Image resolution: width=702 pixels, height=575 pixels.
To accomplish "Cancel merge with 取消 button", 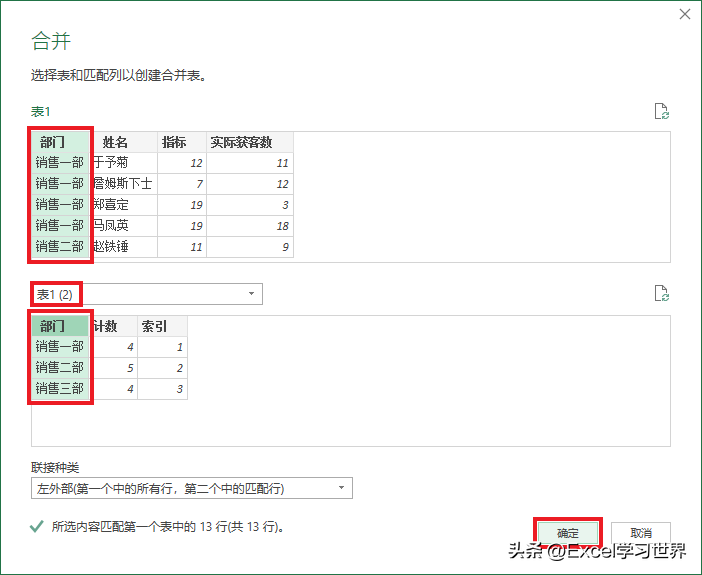I will (641, 533).
